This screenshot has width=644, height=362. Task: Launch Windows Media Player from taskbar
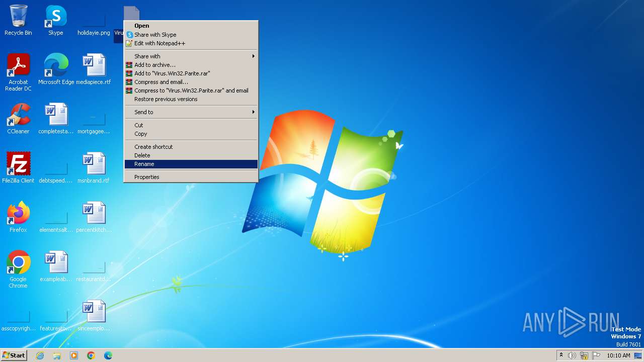(74, 355)
